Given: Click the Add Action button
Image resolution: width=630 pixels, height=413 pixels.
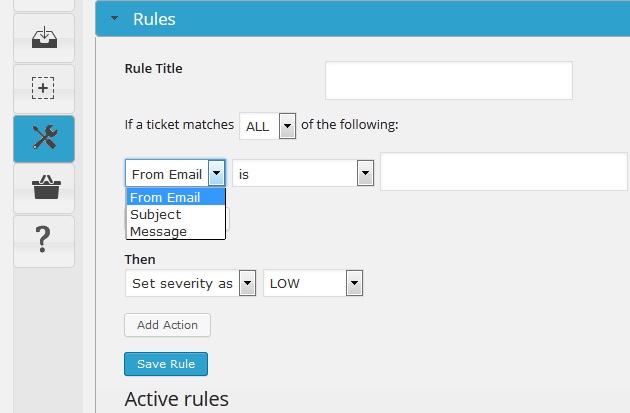Looking at the screenshot, I should coord(167,325).
